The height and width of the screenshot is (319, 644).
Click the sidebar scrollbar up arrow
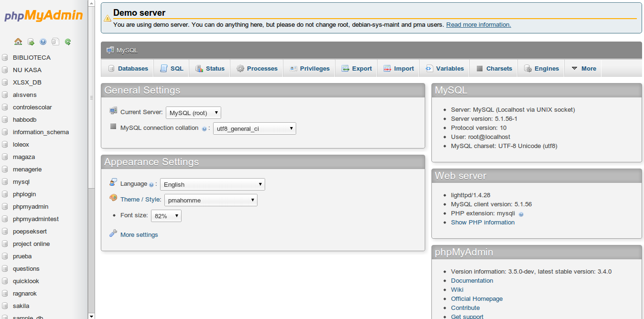(x=91, y=3)
